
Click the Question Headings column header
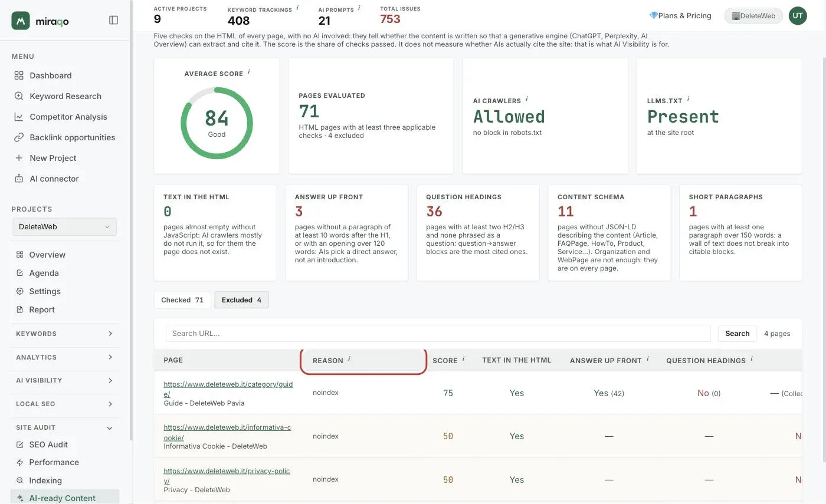click(x=706, y=360)
